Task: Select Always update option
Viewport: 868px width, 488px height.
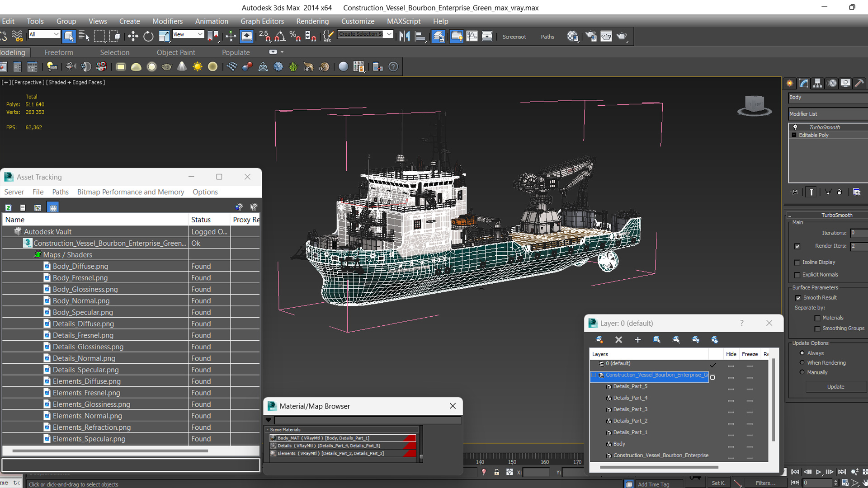Action: pyautogui.click(x=802, y=353)
